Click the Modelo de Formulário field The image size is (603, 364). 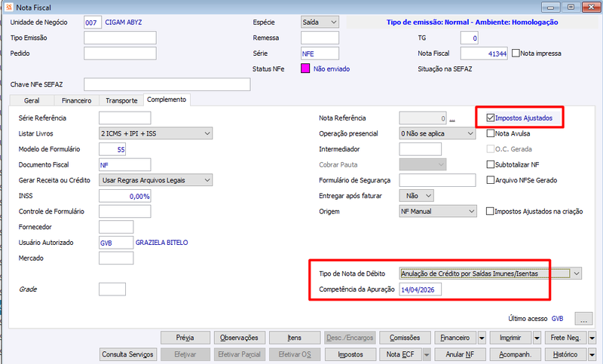tap(112, 149)
